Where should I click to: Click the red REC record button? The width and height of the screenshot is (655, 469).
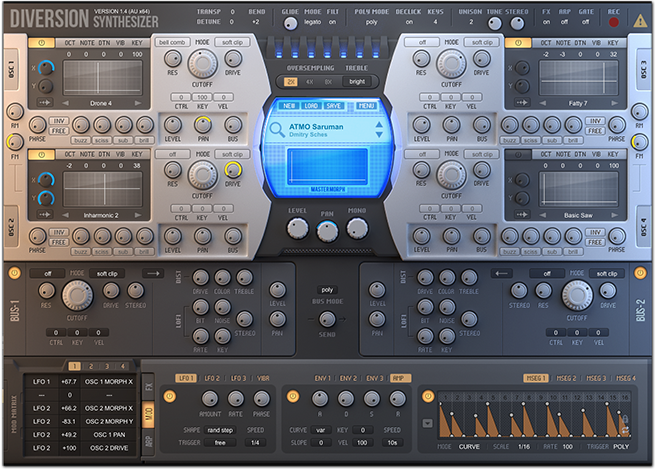click(613, 22)
